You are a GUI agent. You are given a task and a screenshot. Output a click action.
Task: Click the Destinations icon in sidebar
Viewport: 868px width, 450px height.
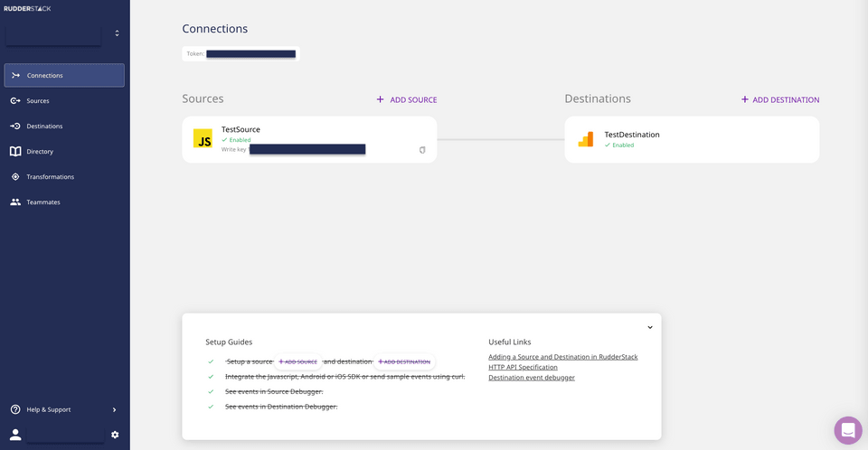15,127
